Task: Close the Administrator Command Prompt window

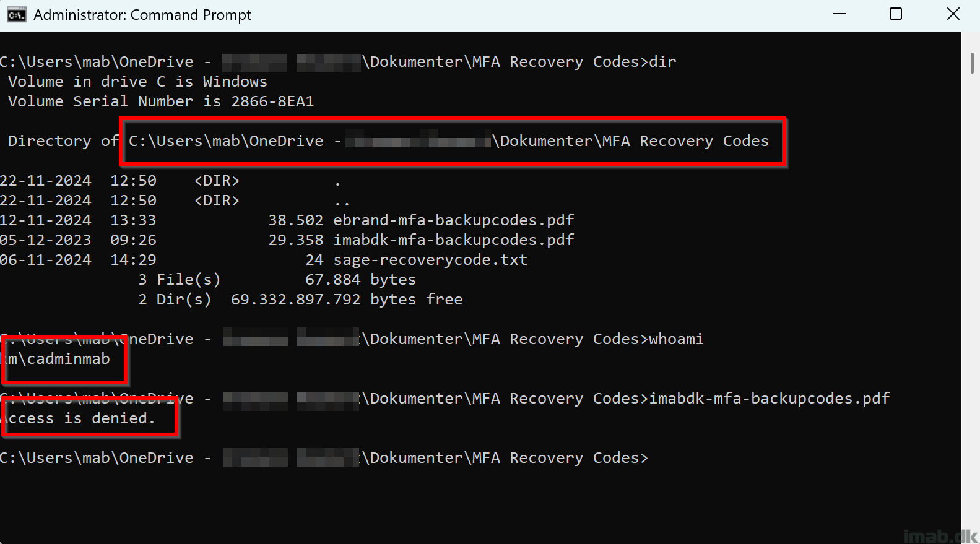Action: pos(953,14)
